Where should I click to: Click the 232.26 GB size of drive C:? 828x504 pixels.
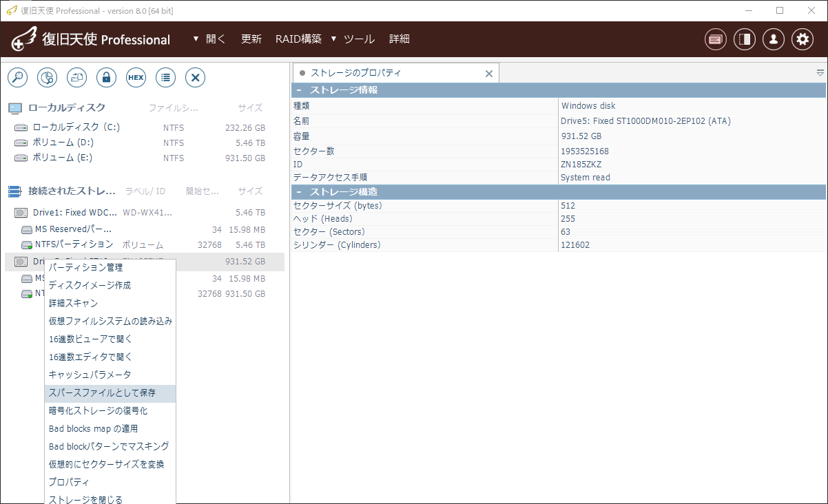[245, 127]
